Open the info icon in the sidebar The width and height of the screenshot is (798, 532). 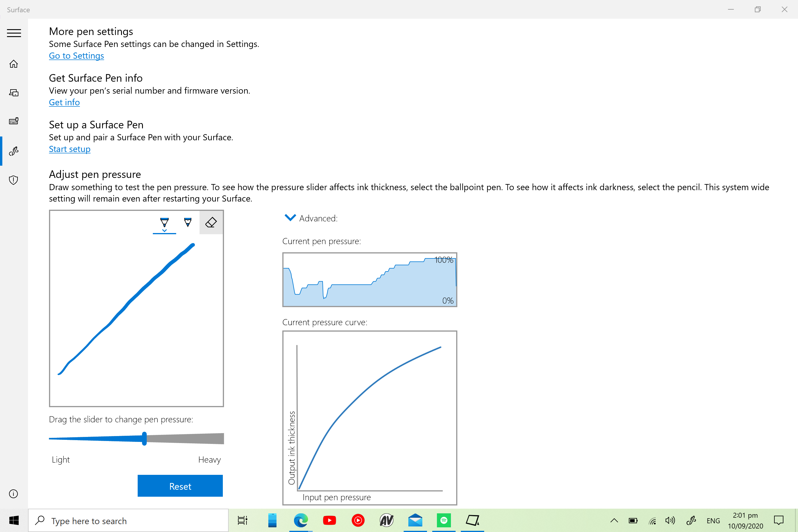pos(14,494)
